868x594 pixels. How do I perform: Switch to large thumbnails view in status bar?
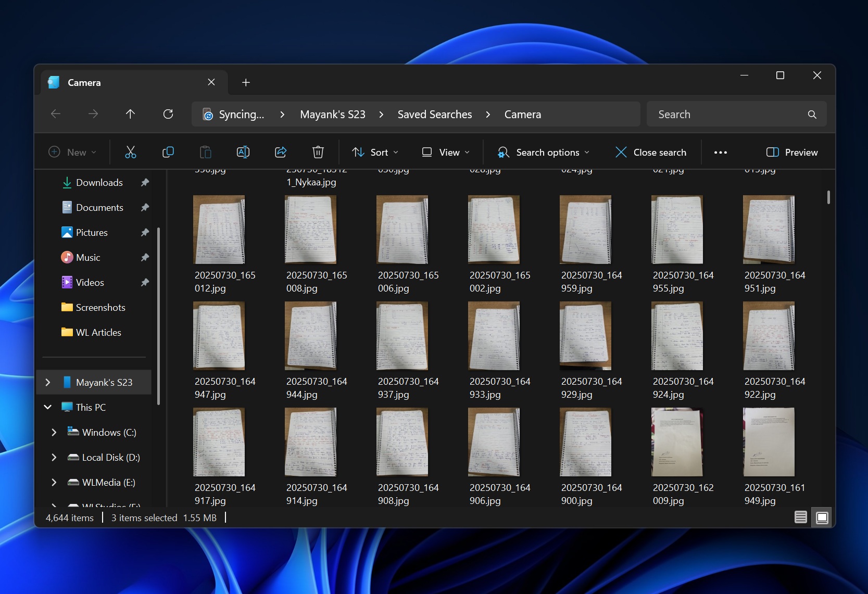pyautogui.click(x=822, y=517)
